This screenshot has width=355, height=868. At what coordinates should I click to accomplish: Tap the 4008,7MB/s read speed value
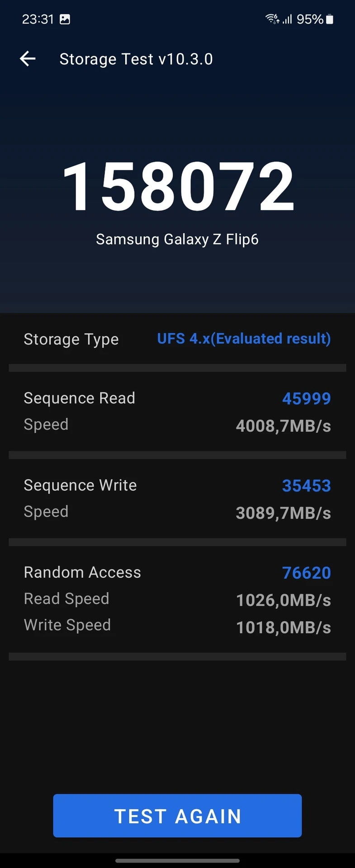click(284, 426)
